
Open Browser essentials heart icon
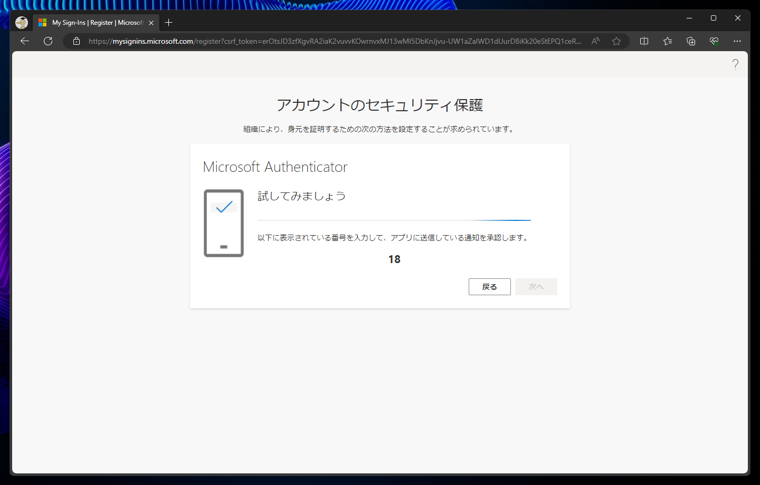click(x=714, y=41)
